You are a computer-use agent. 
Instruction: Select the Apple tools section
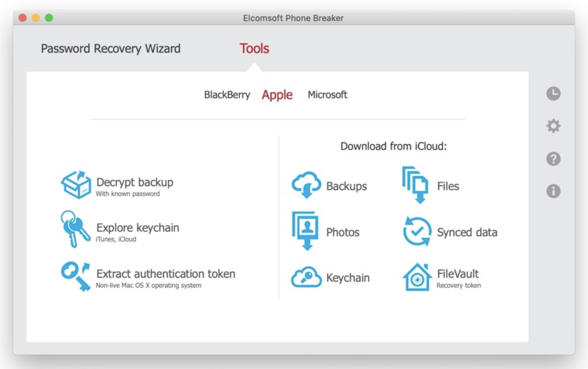[277, 95]
